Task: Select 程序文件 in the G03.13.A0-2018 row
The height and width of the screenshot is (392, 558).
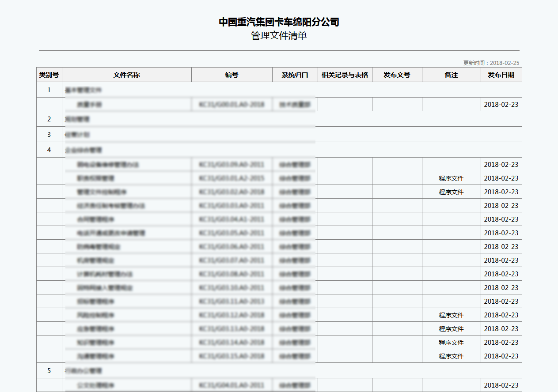Action: pos(452,329)
